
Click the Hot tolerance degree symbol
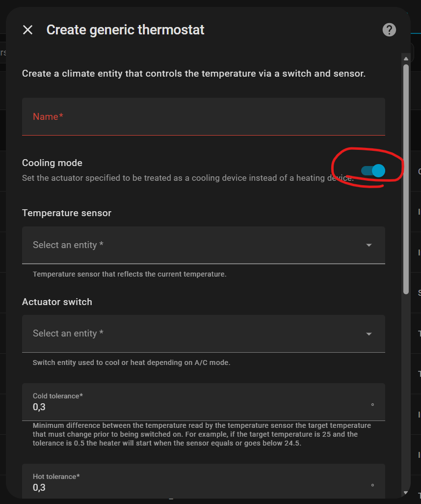pos(372,486)
